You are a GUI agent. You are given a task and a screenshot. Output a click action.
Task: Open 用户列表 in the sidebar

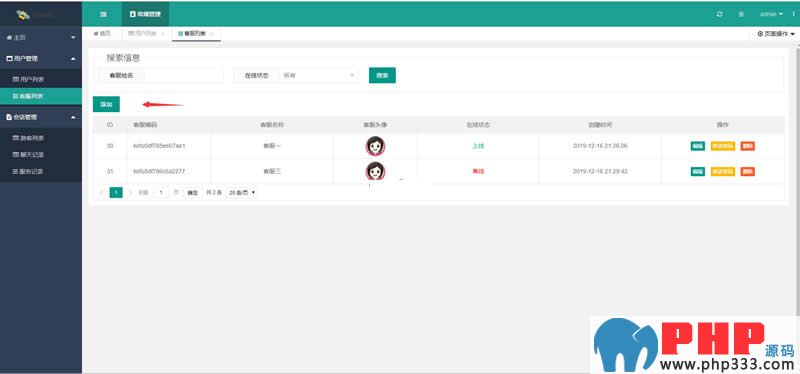pos(41,80)
